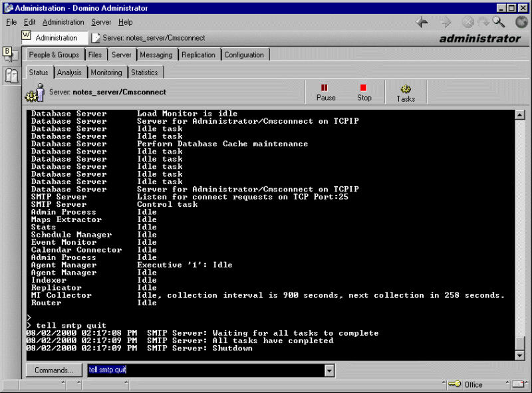The height and width of the screenshot is (393, 532).
Task: Select the Server tab
Action: 122,55
